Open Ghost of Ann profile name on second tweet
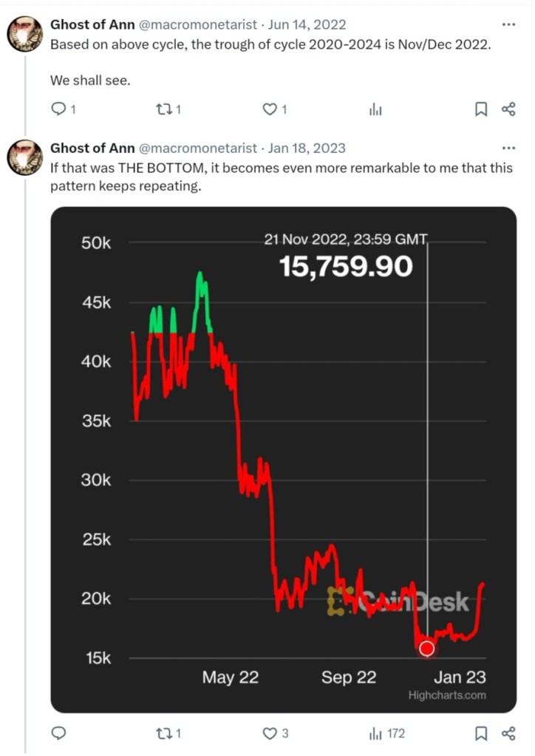535x756 pixels. tap(92, 148)
